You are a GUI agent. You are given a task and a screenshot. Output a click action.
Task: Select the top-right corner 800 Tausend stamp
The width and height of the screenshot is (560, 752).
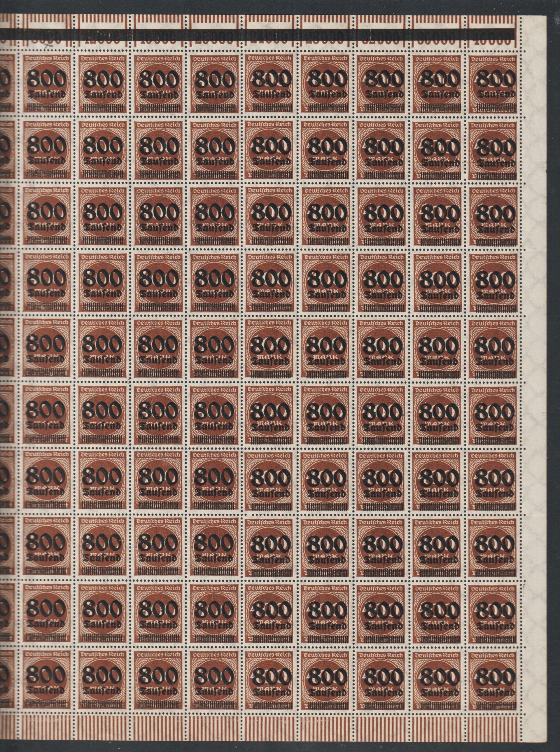coord(494,84)
